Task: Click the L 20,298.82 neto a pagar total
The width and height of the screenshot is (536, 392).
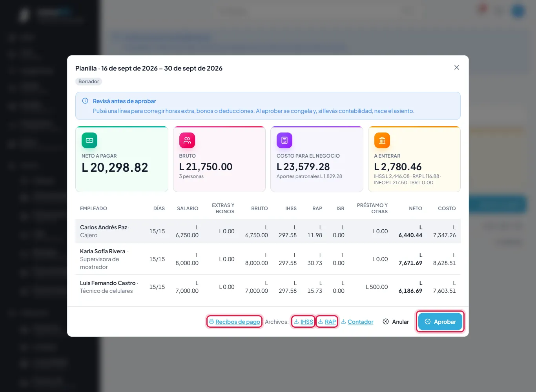Action: pos(115,168)
